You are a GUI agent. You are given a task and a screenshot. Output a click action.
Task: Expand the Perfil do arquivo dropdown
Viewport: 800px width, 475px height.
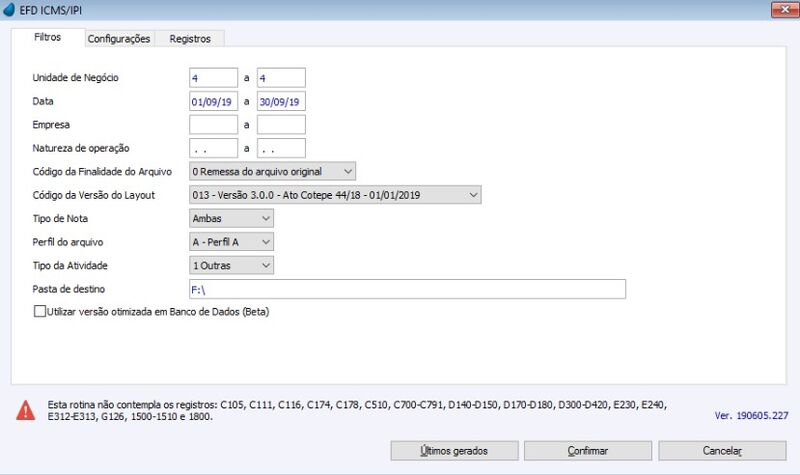(231, 242)
